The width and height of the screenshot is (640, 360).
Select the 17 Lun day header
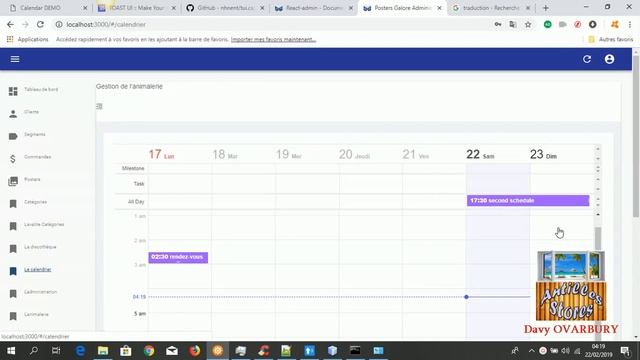[161, 154]
